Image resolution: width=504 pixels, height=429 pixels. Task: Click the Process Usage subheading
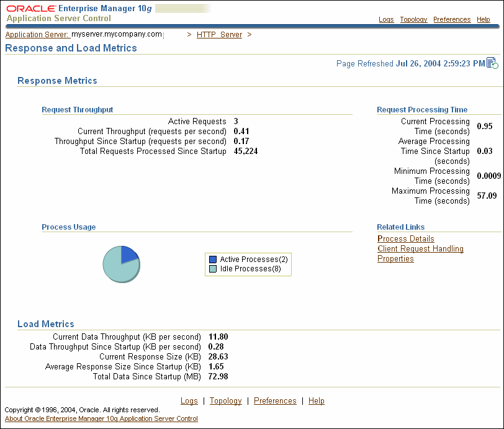click(69, 227)
